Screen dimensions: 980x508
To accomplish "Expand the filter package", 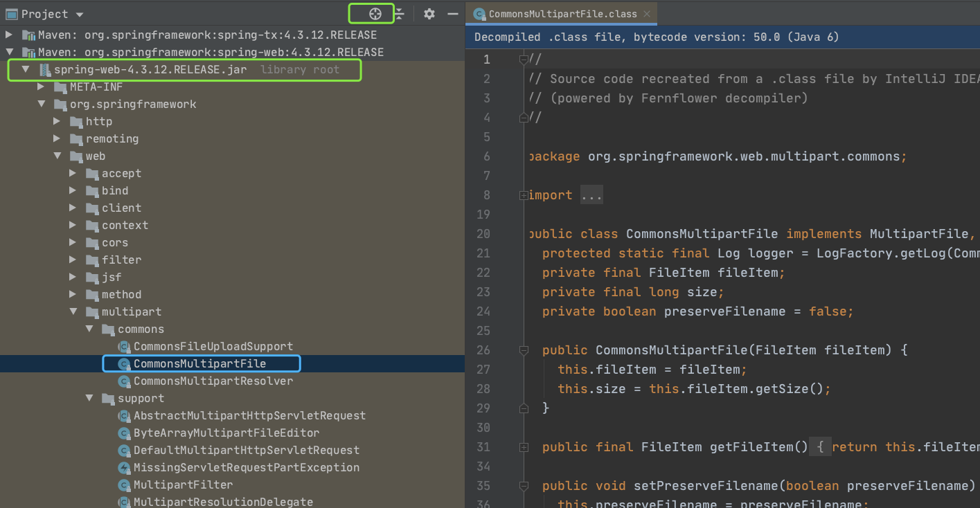I will coord(73,260).
